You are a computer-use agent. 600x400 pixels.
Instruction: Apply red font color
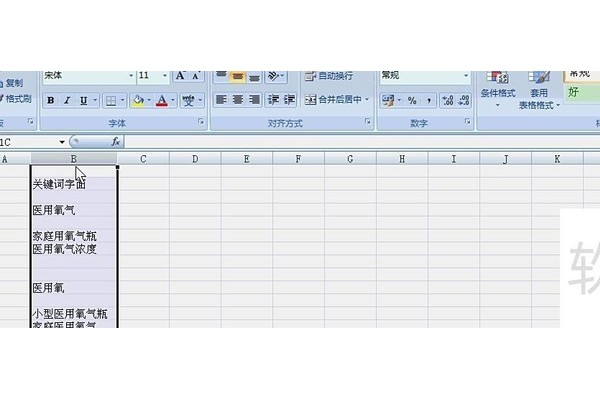[x=162, y=101]
